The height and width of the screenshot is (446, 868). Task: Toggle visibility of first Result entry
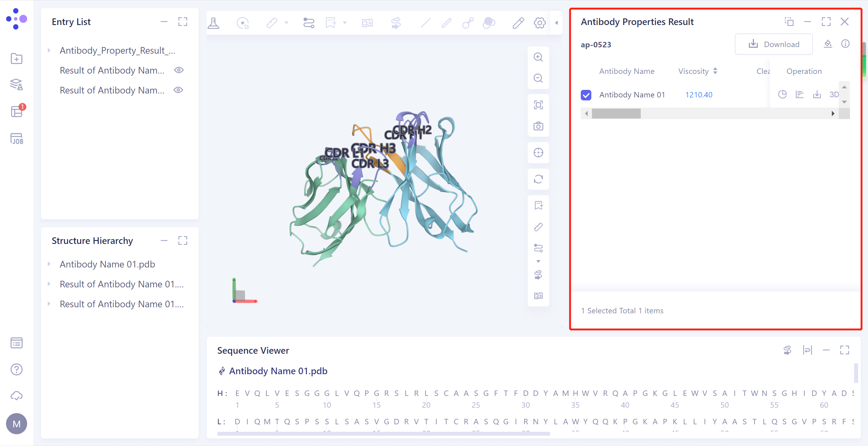click(x=179, y=70)
